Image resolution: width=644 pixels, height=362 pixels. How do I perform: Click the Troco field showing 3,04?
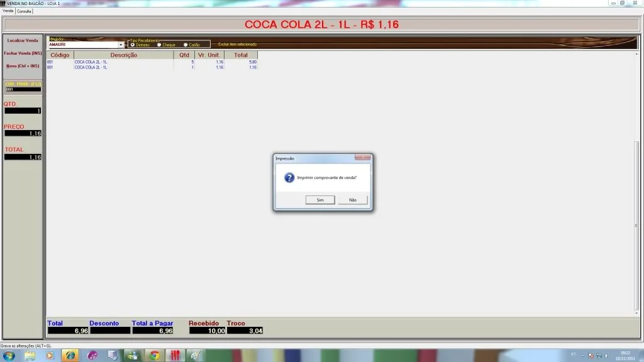pyautogui.click(x=245, y=331)
